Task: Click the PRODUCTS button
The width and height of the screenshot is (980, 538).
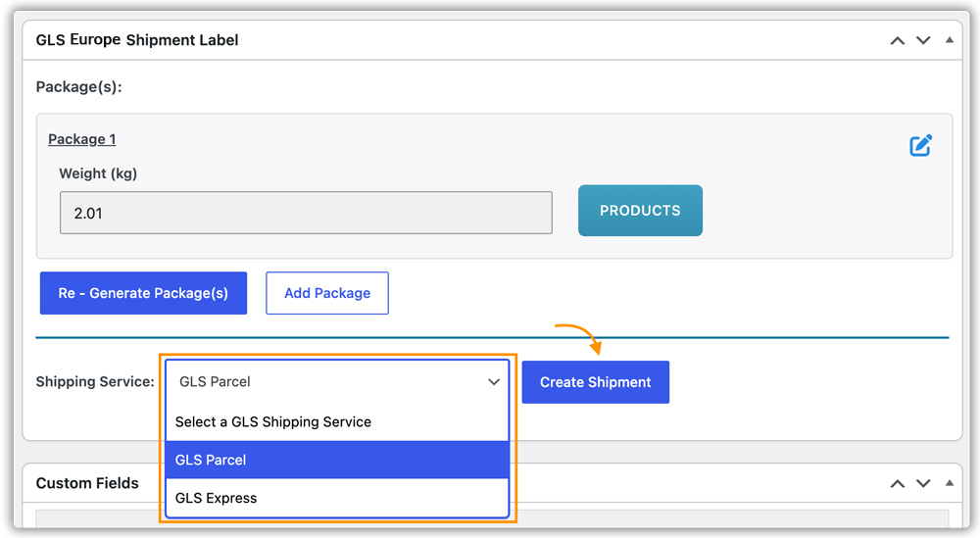Action: [x=640, y=211]
